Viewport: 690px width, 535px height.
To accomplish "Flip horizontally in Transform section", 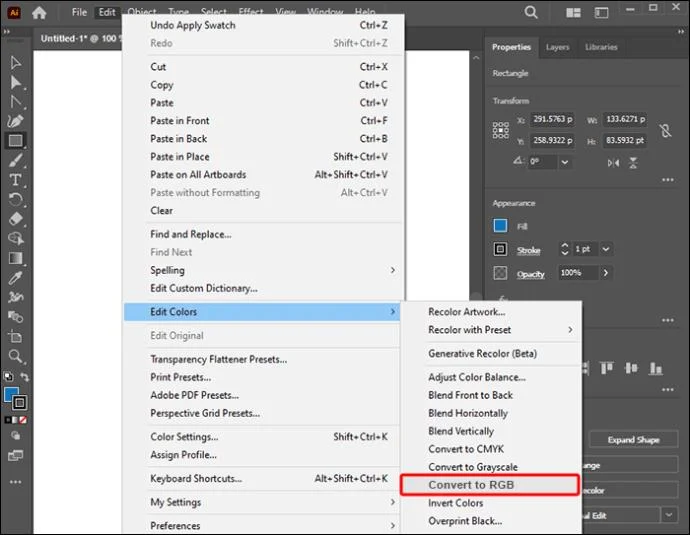I will point(613,163).
